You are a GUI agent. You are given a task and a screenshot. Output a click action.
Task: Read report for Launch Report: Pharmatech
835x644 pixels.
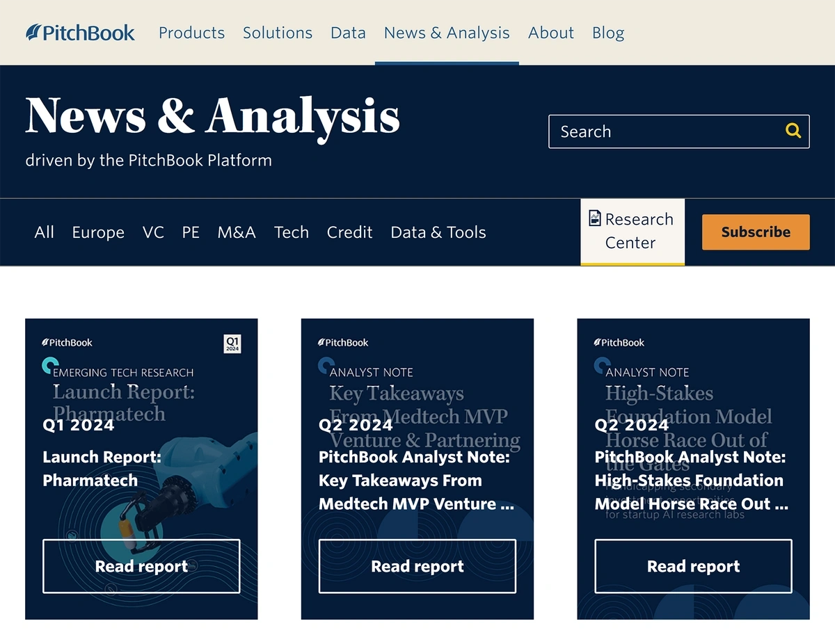[141, 566]
